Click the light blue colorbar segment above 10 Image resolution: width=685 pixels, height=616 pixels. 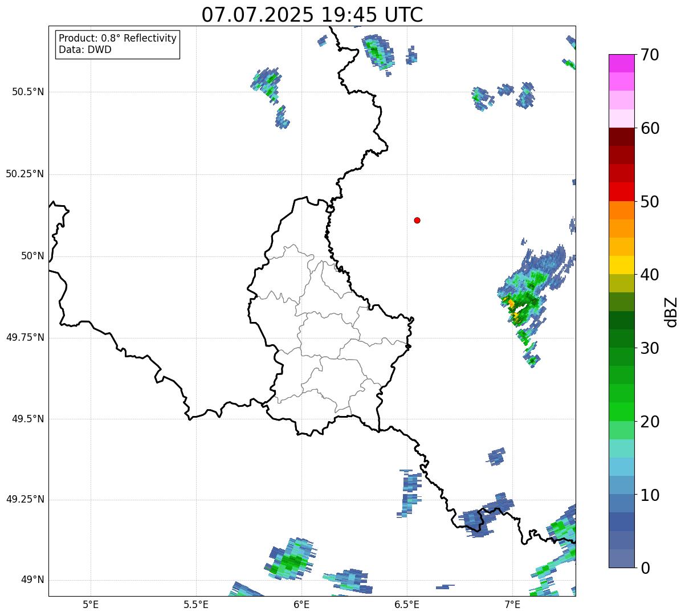pos(622,485)
